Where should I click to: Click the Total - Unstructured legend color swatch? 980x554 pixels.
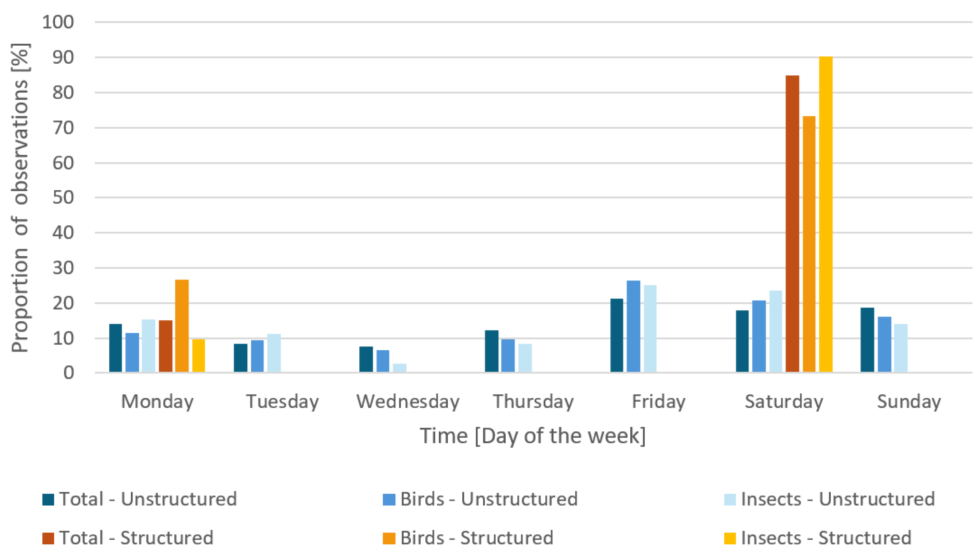48,500
